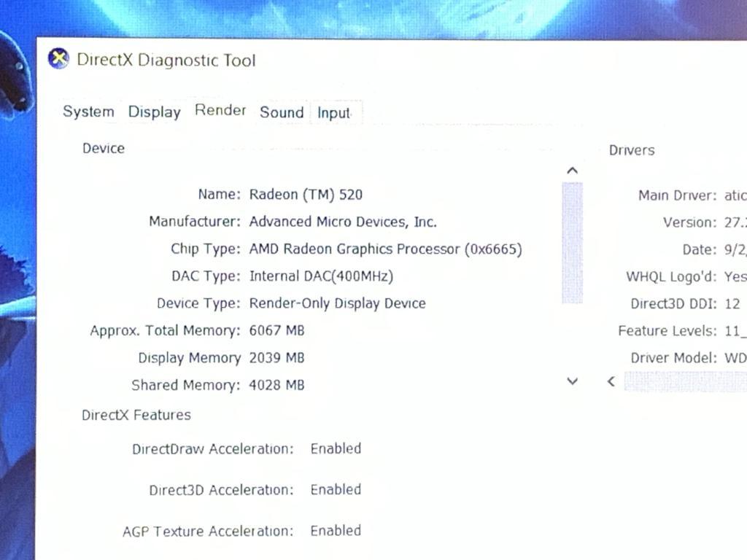Click the Drivers list horizontal scrollbar track
Screen dimensions: 747x560
686,381
